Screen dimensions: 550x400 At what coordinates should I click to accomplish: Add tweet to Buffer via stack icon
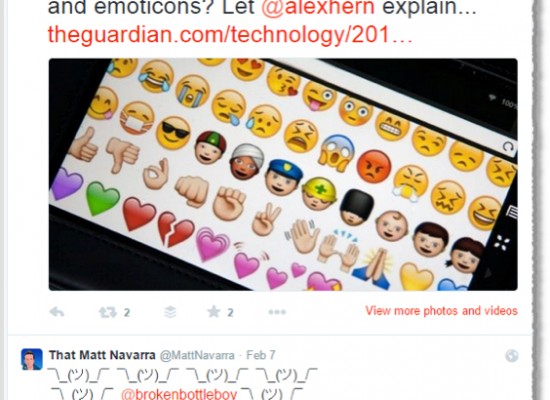pos(170,312)
